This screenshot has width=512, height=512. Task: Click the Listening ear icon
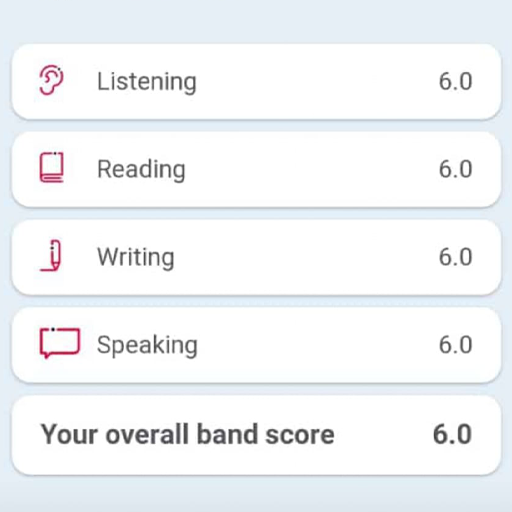[51, 81]
